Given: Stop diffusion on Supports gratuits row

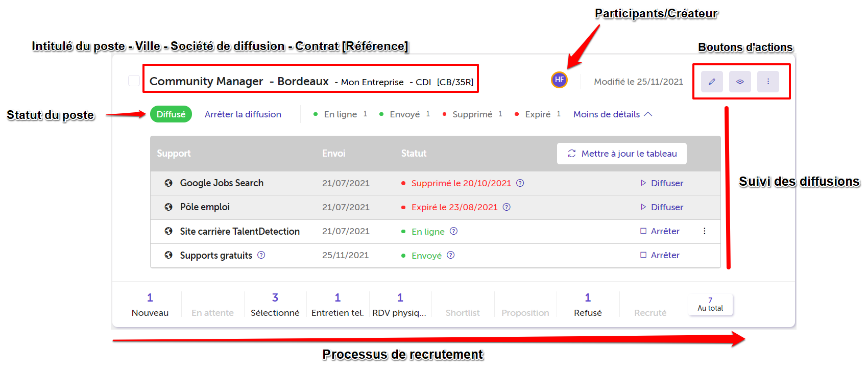Looking at the screenshot, I should click(x=660, y=255).
